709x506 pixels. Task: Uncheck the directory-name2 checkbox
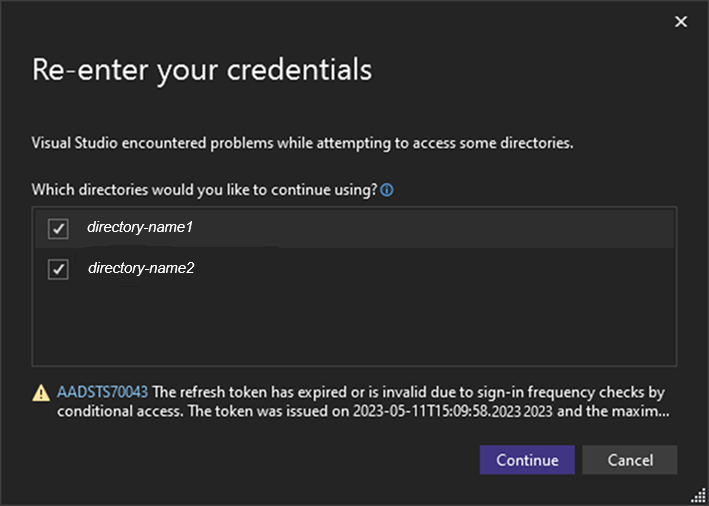[x=58, y=269]
